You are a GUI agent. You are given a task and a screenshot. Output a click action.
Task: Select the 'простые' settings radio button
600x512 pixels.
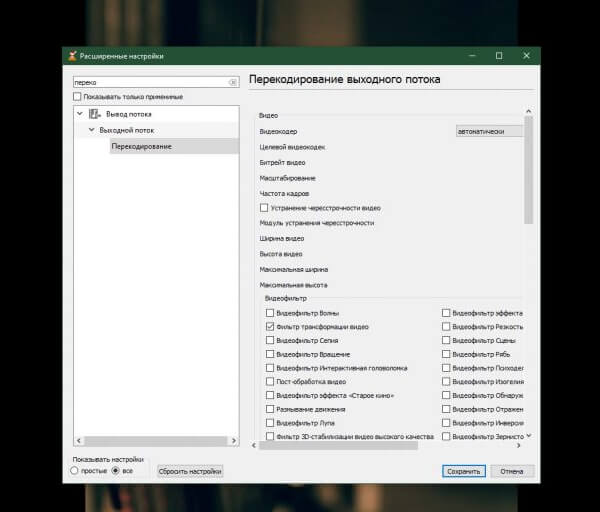(x=75, y=470)
